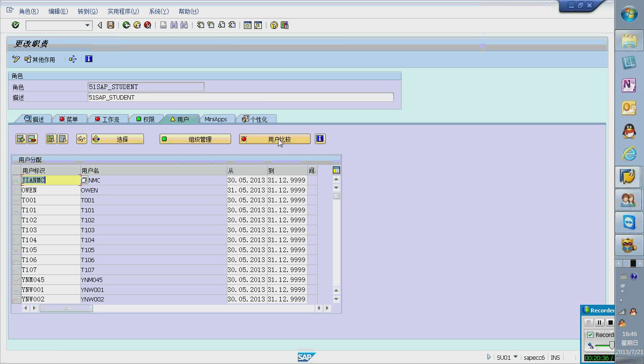
Task: Click the Create New Session icon
Action: click(247, 25)
